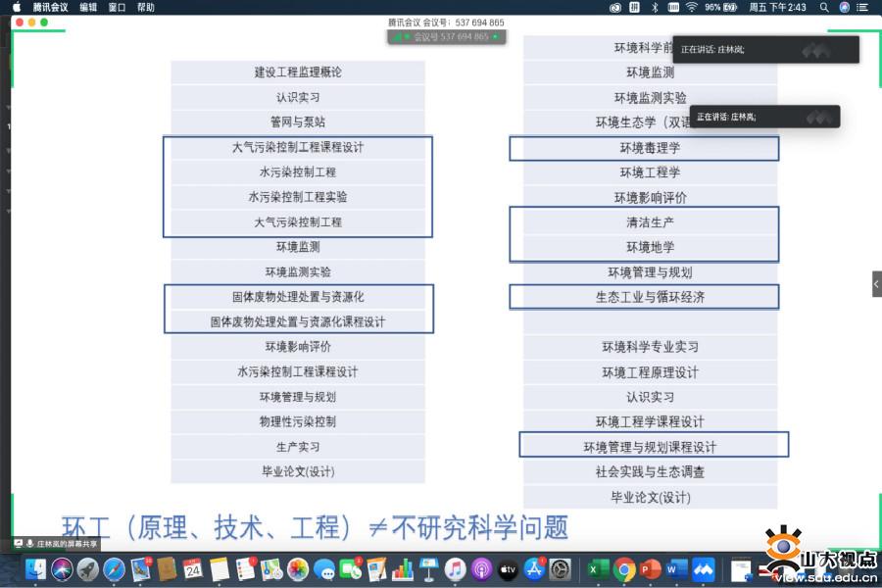Screen dimensions: 882x588
Task: Open Microsoft PowerPoint from the dock
Action: point(651,568)
